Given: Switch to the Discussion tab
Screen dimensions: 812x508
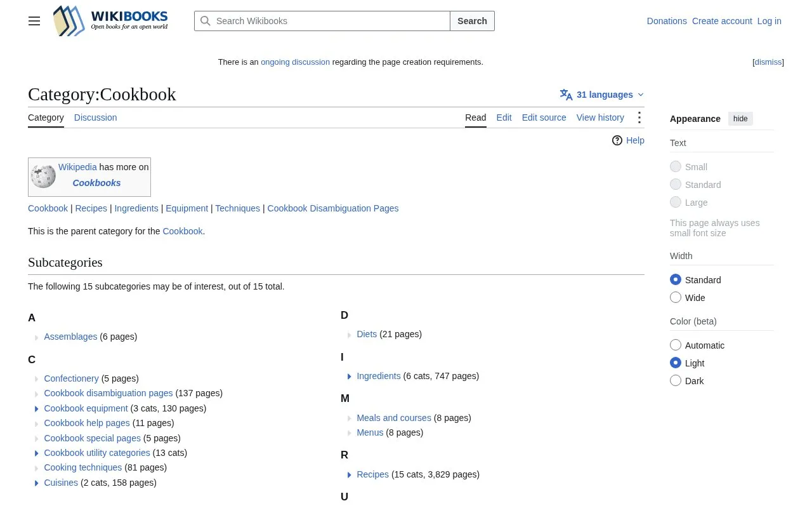Looking at the screenshot, I should [x=95, y=117].
